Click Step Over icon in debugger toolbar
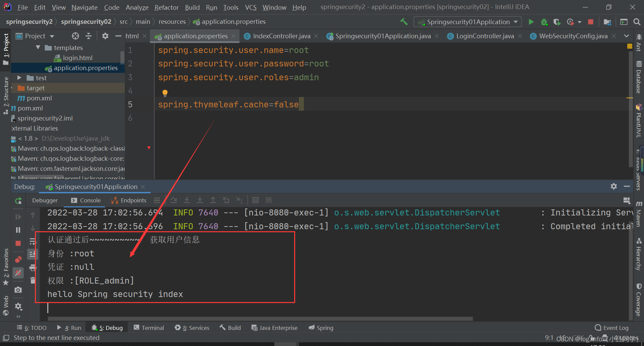 point(174,200)
